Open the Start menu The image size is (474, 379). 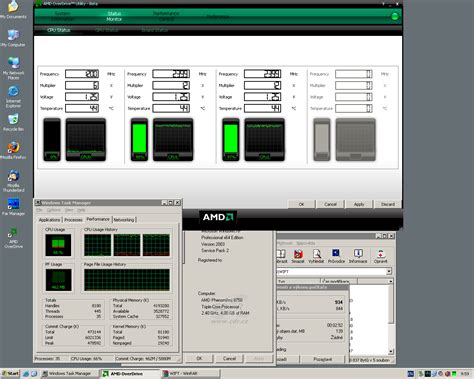coord(10,373)
